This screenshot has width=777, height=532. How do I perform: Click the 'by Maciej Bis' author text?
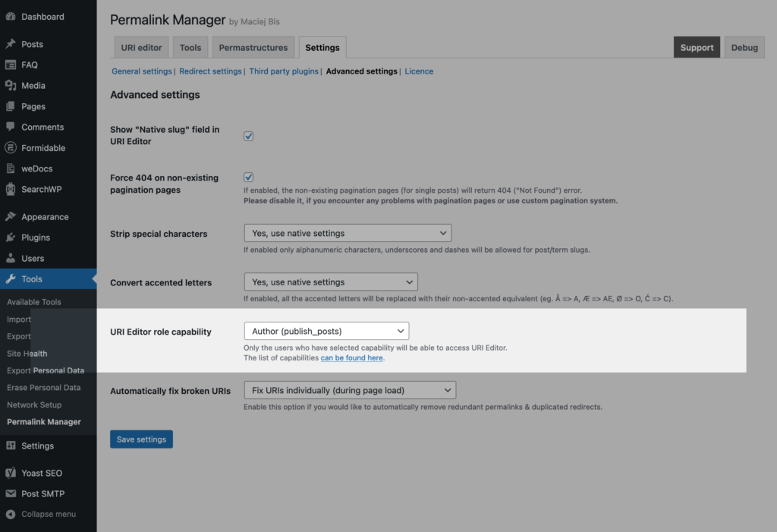[x=254, y=22]
